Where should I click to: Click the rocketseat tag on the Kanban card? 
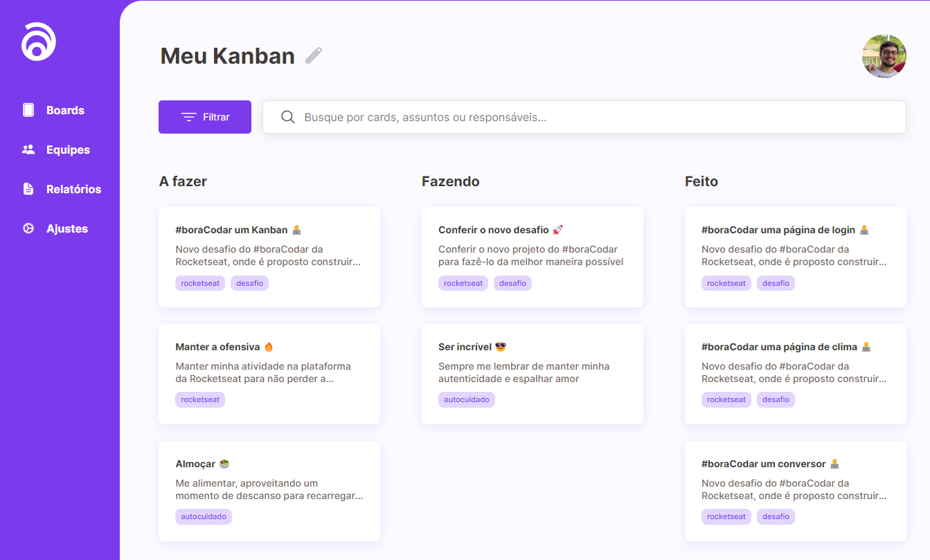tap(199, 282)
